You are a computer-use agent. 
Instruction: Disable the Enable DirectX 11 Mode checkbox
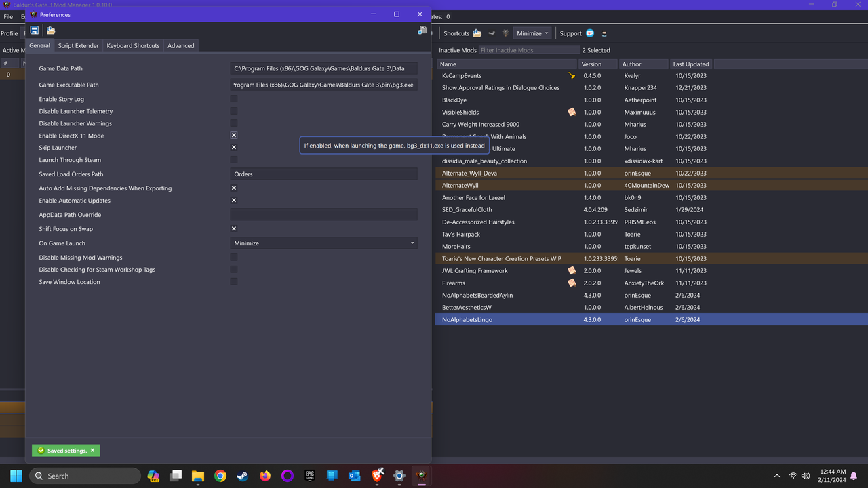coord(234,135)
